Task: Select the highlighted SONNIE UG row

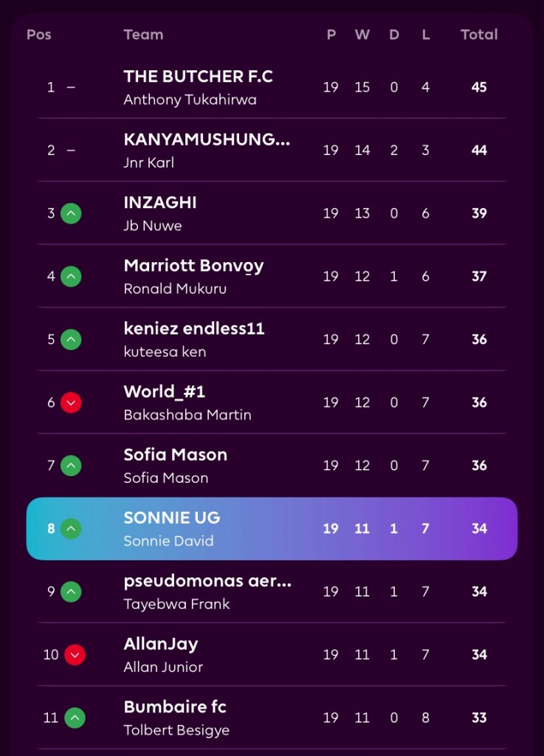Action: click(272, 529)
